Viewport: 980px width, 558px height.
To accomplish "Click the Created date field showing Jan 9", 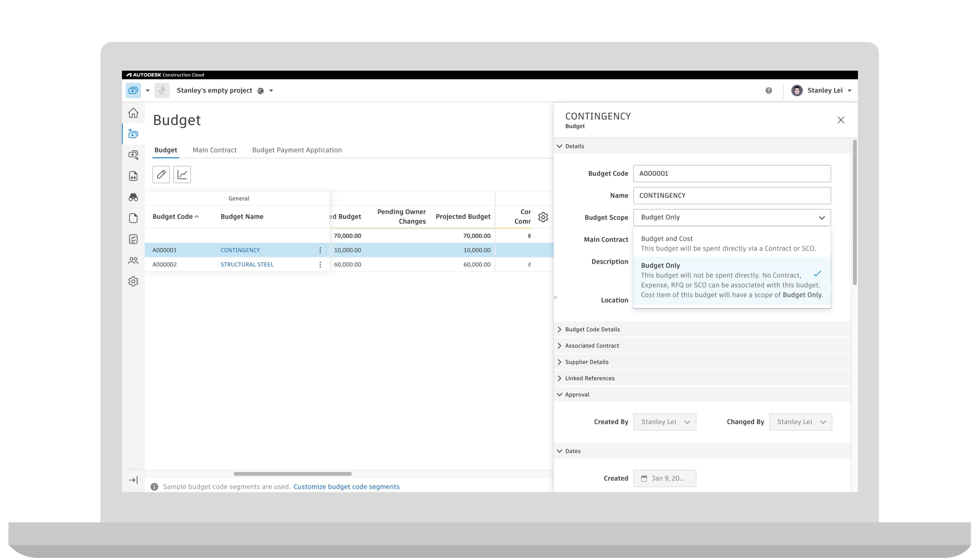I will pyautogui.click(x=665, y=478).
